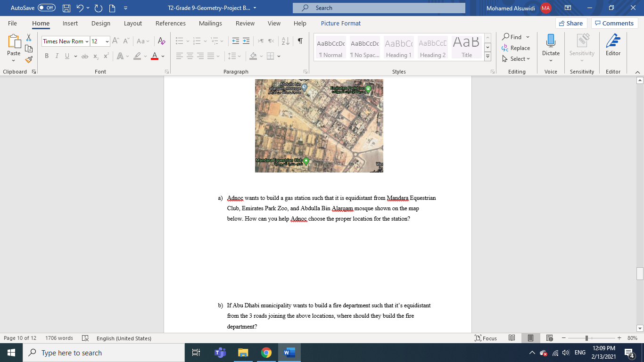Toggle AutoSave switch on

click(47, 8)
